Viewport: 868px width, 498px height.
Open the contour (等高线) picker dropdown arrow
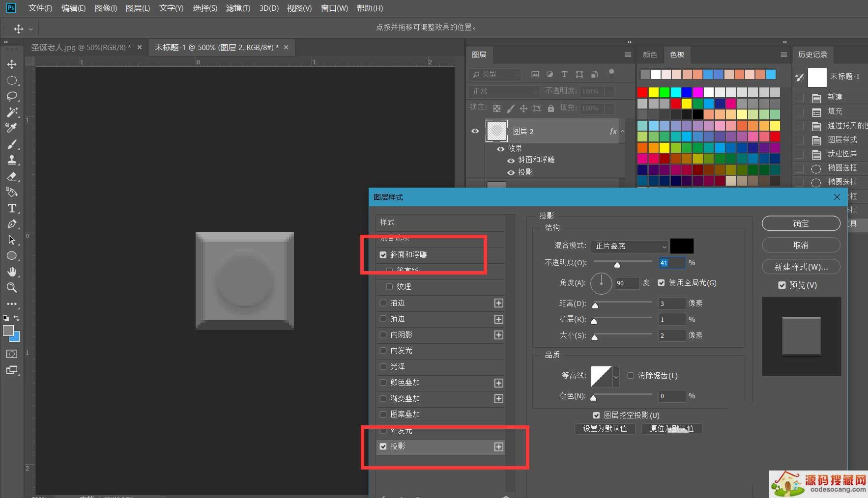(x=616, y=377)
